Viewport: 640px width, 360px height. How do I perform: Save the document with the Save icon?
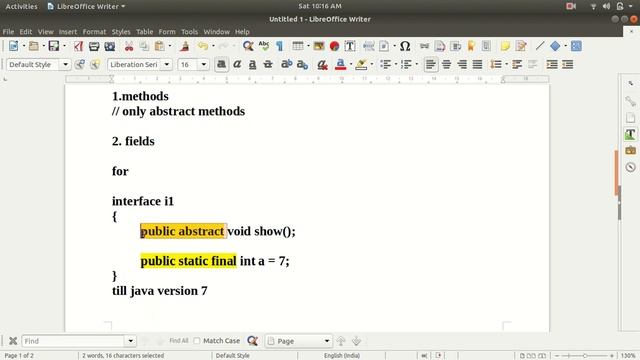54,46
